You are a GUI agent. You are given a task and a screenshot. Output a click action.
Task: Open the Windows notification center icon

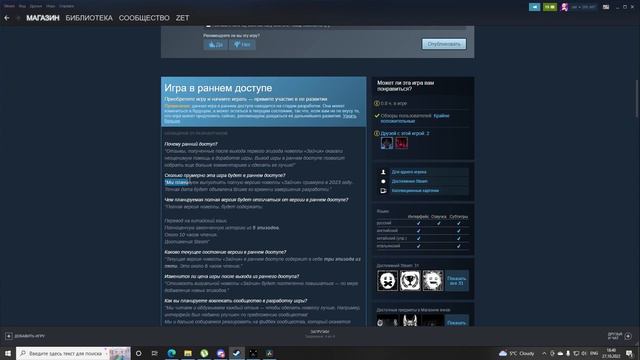click(x=629, y=353)
